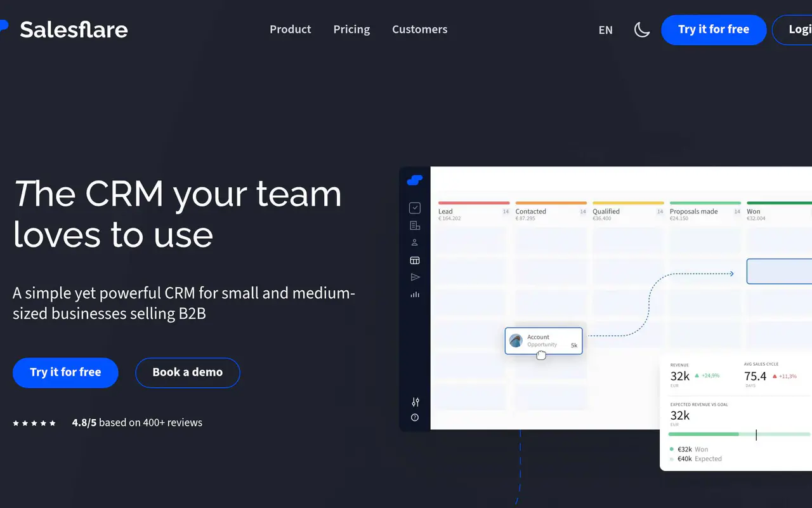Select the Won pipeline column header
Viewport: 812px width, 508px height.
tap(779, 212)
